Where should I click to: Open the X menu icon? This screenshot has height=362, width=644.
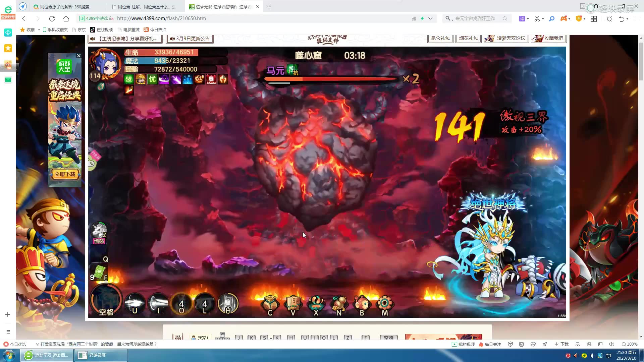(x=316, y=305)
